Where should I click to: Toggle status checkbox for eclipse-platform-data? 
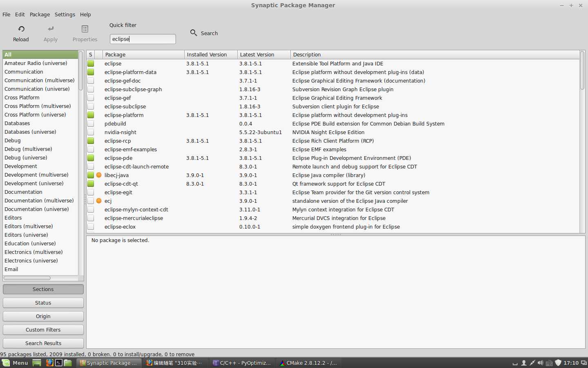[91, 72]
